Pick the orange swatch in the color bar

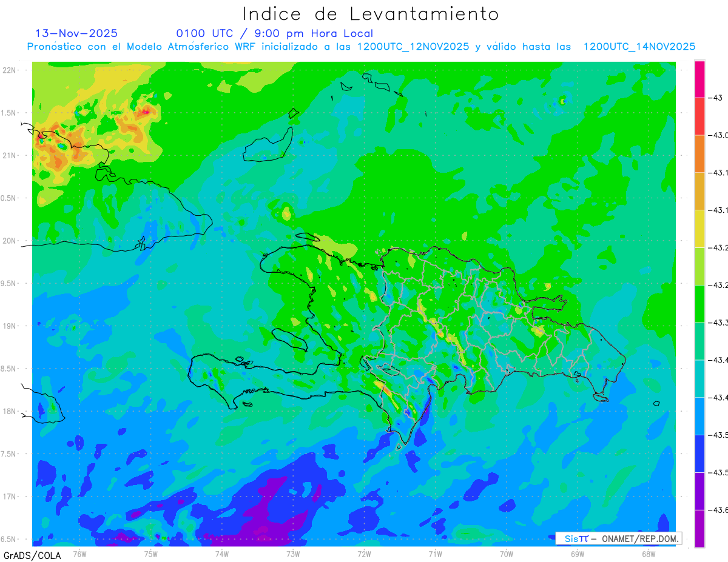click(699, 154)
